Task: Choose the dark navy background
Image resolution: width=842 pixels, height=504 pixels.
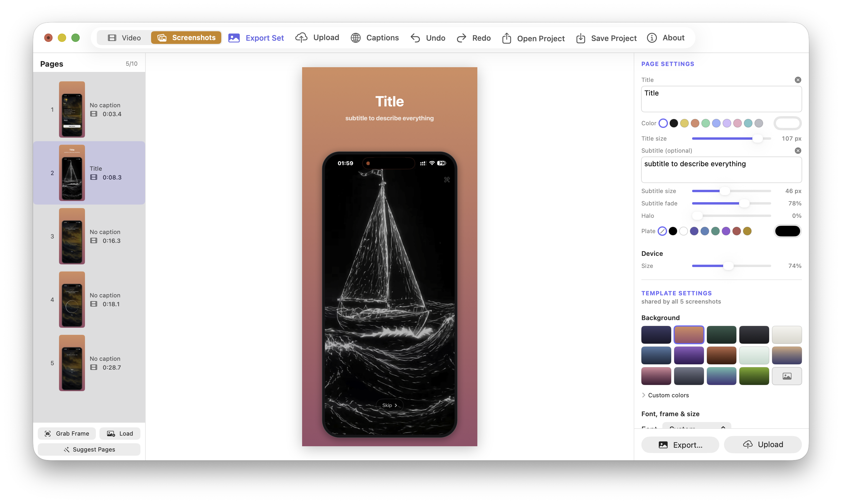Action: 656,335
